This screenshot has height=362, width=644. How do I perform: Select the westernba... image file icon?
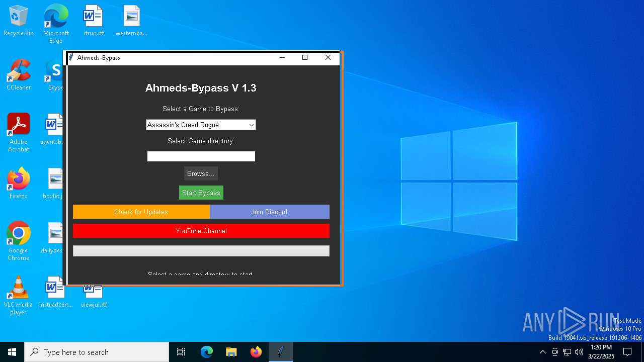[131, 21]
